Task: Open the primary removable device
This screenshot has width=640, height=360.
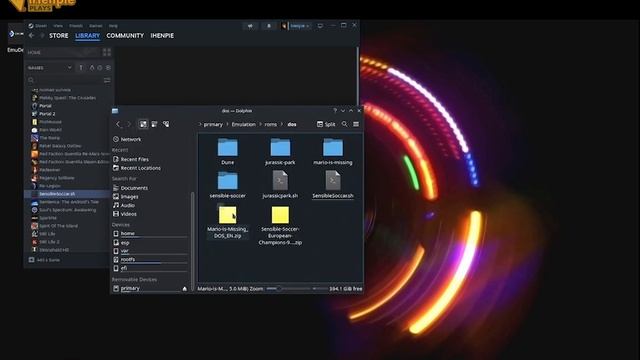Action: pyautogui.click(x=146, y=288)
